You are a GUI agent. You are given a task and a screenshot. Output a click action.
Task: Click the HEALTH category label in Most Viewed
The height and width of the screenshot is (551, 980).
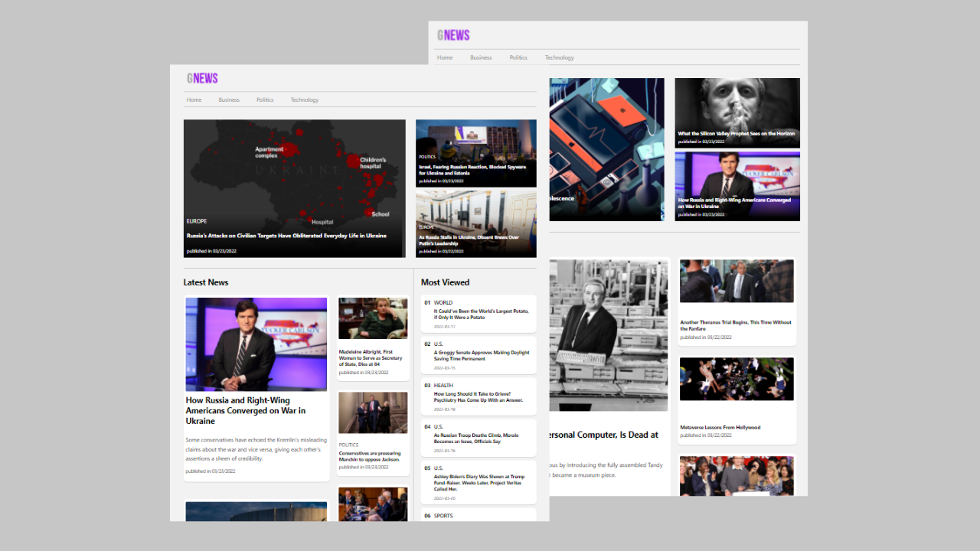click(443, 386)
